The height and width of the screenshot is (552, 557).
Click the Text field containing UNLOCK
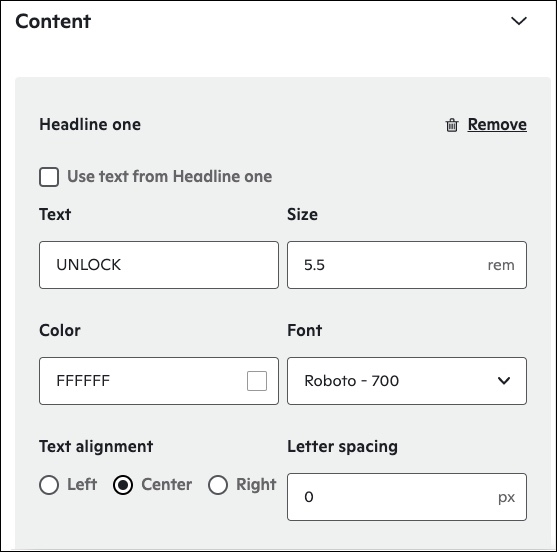(x=159, y=265)
